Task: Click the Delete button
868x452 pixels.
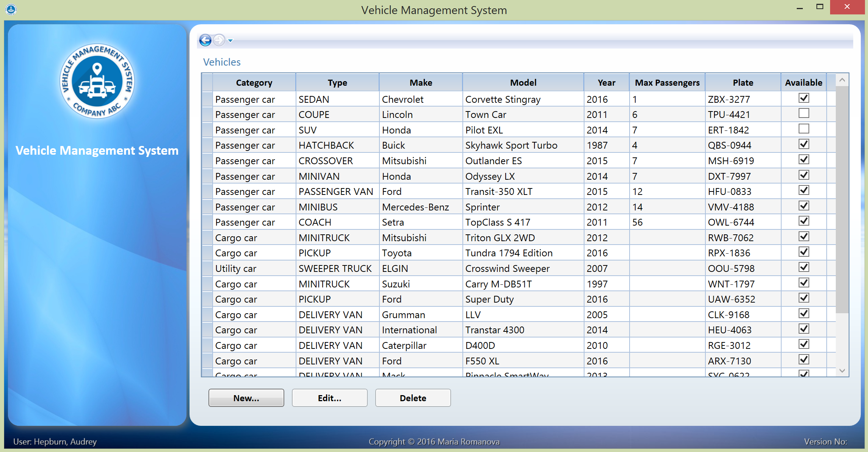Action: [x=413, y=398]
